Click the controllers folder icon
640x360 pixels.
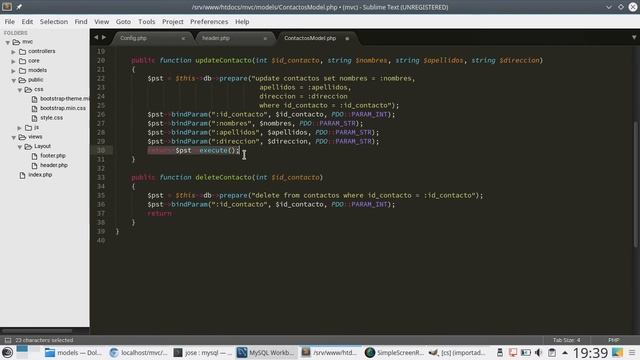pyautogui.click(x=22, y=51)
